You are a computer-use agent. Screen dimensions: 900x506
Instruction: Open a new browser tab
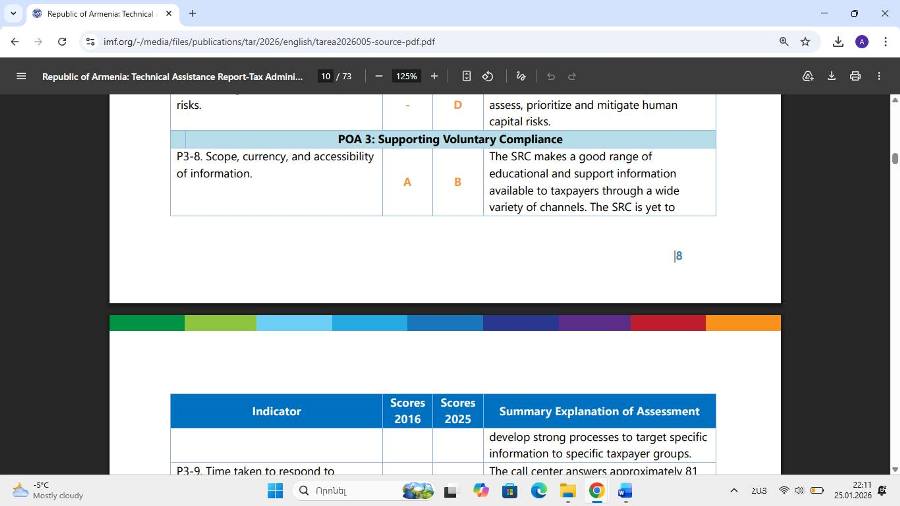192,14
